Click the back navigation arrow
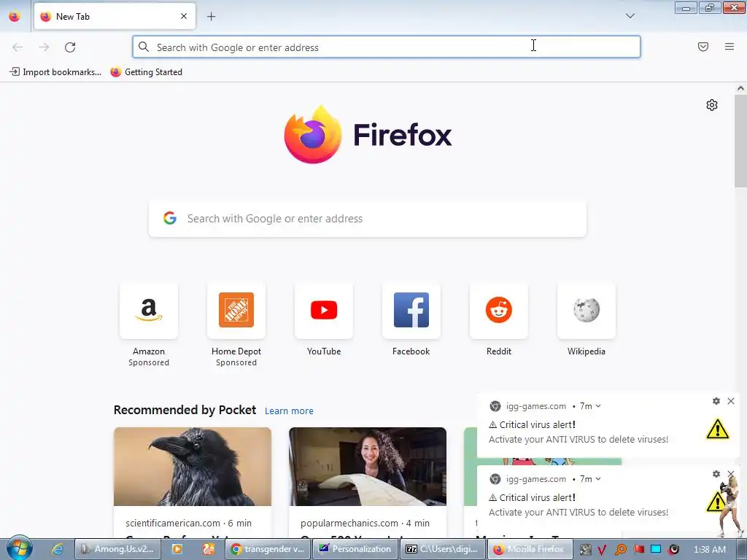 [18, 47]
